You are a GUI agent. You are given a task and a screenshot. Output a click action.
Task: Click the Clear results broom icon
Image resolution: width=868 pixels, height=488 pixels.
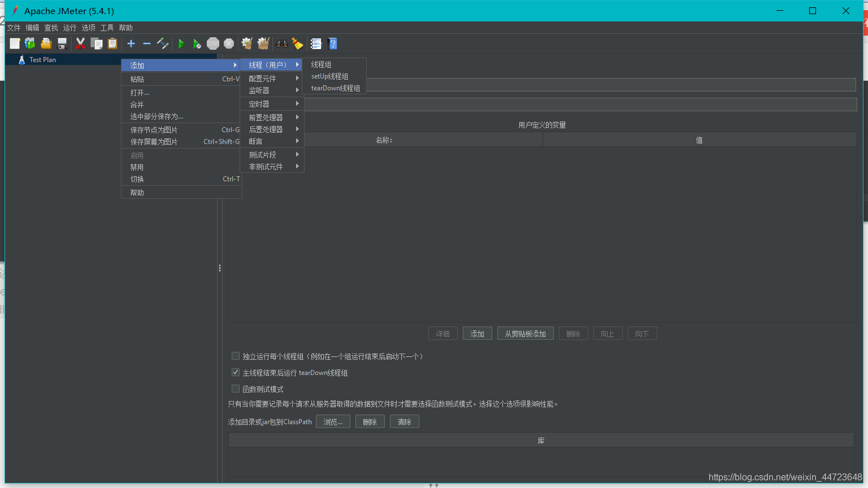click(x=247, y=43)
